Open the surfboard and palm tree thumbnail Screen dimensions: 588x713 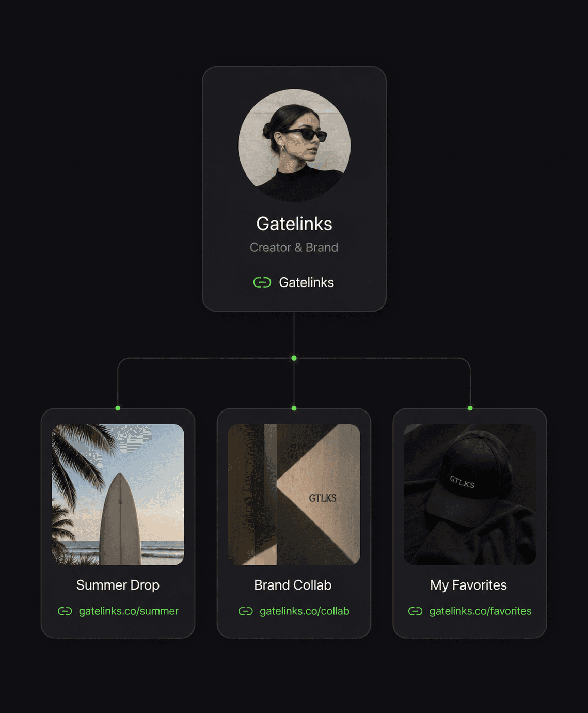point(118,495)
